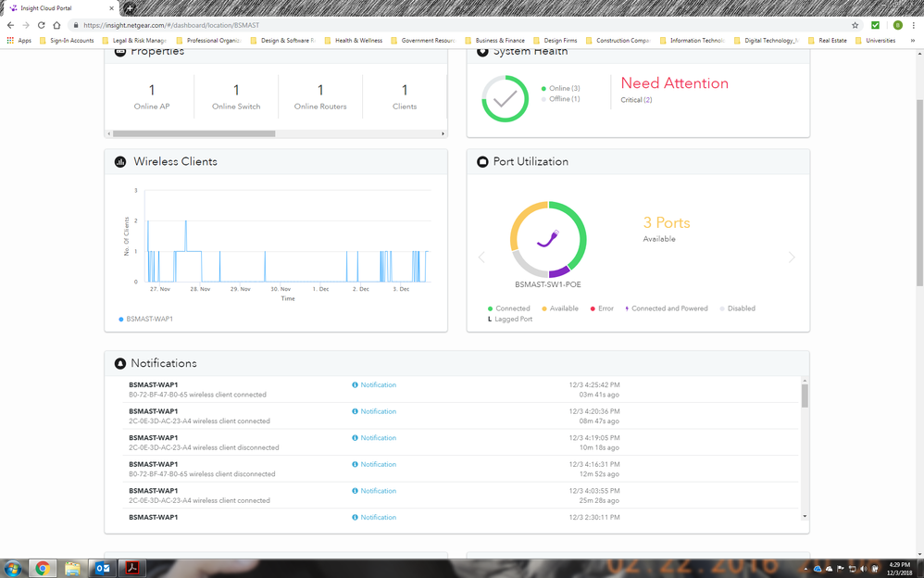Open the Universities bookmark folder

[x=876, y=41]
